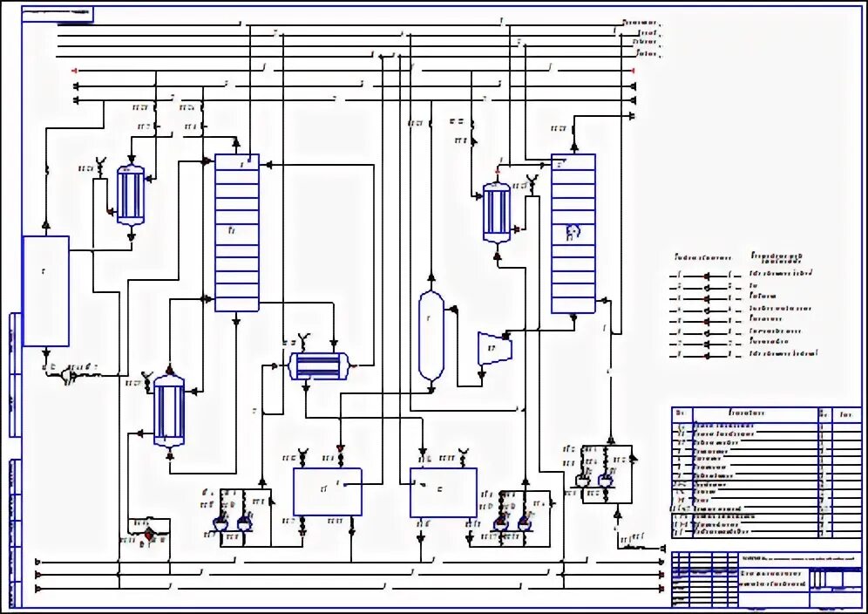Click the drawing title block at bottom right
868x614 pixels.
[767, 580]
